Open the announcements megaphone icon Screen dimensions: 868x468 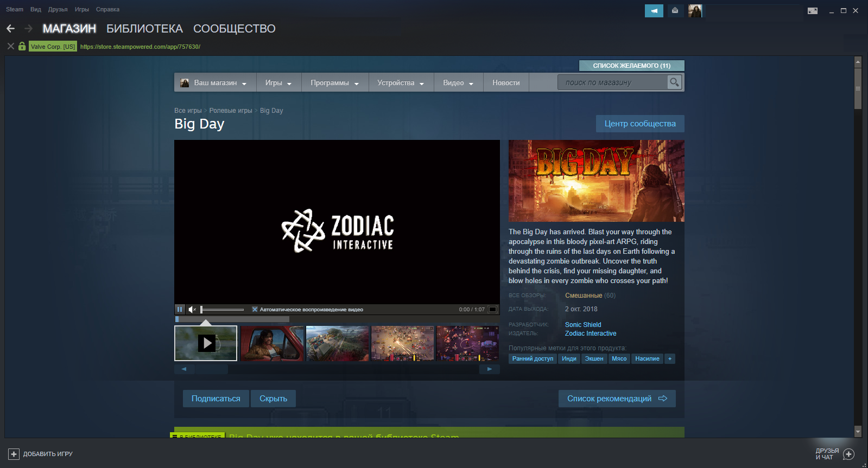pos(654,11)
